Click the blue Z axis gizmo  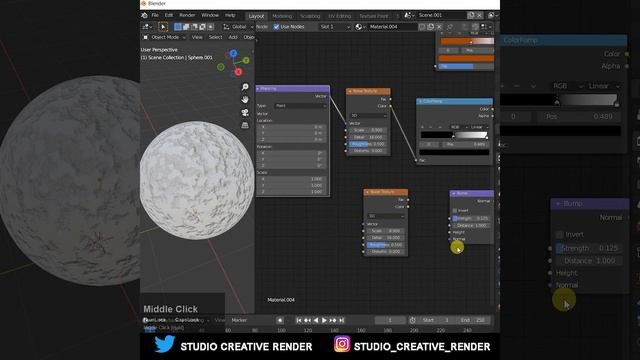tap(233, 53)
